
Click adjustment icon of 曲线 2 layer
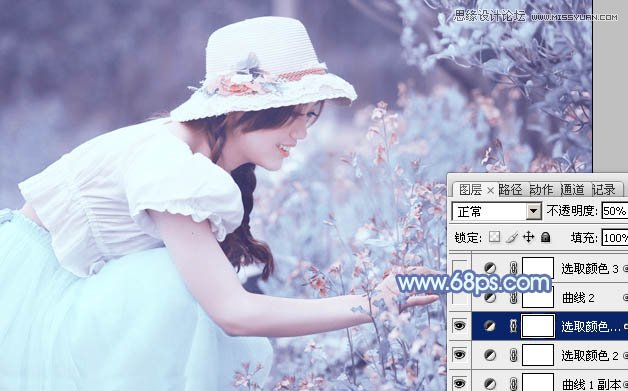pyautogui.click(x=490, y=297)
